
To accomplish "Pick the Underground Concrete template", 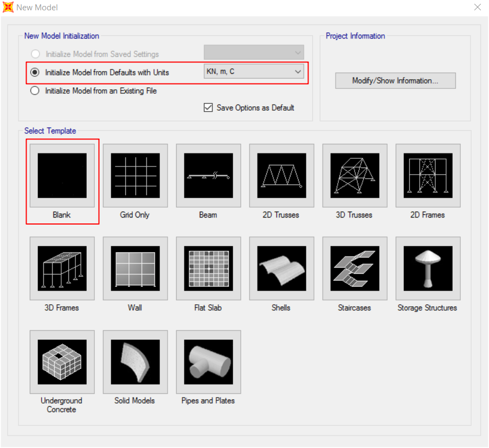I will 62,362.
